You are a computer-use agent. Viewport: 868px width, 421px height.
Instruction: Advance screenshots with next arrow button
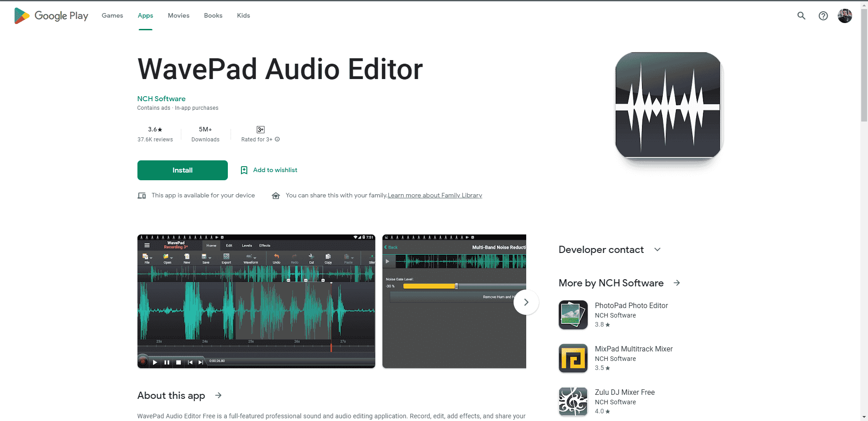pyautogui.click(x=526, y=302)
